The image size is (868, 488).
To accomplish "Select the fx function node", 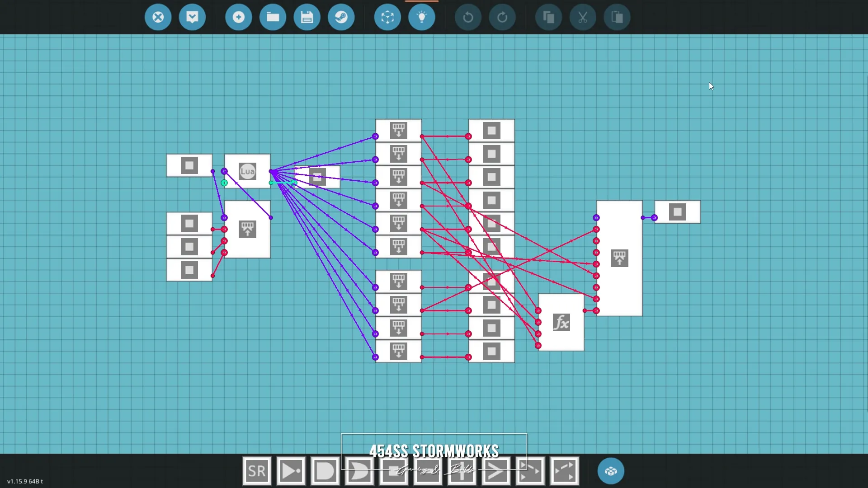I will point(561,323).
